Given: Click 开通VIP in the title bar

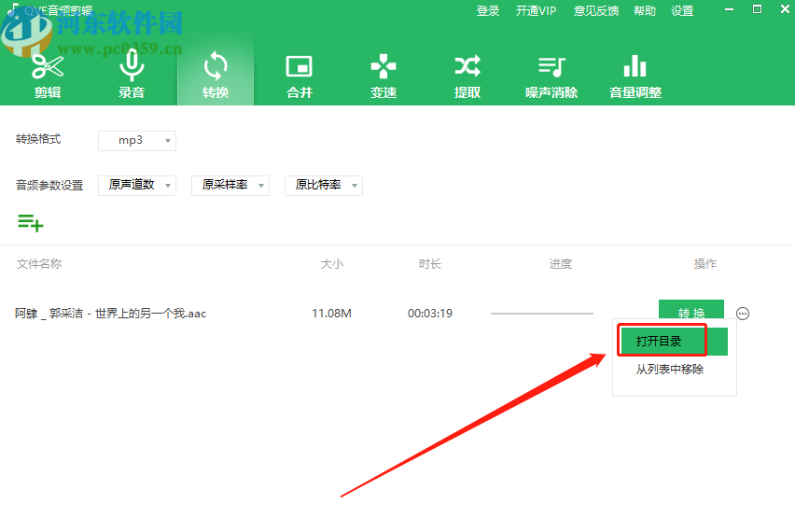Looking at the screenshot, I should pos(536,11).
